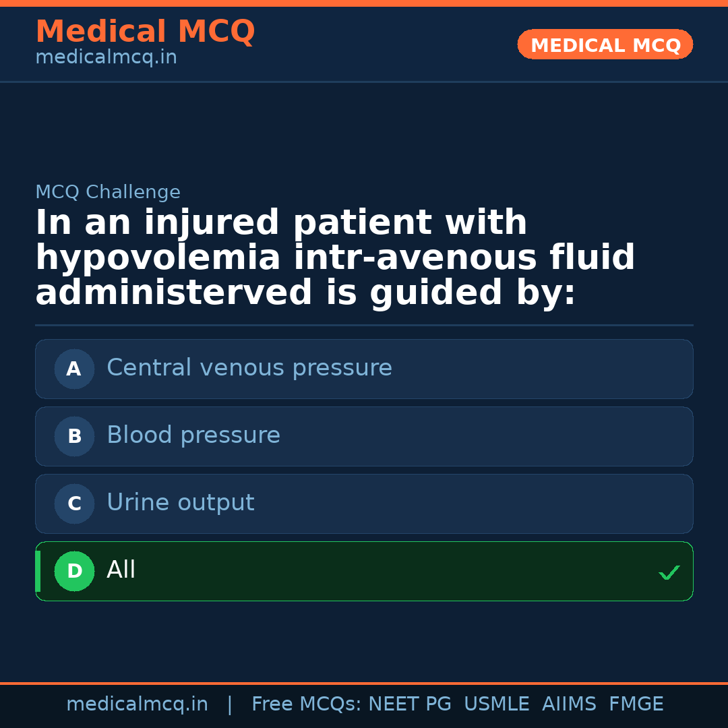Open the medicalmcq.in link below the header title
The image size is (728, 728).
click(106, 57)
